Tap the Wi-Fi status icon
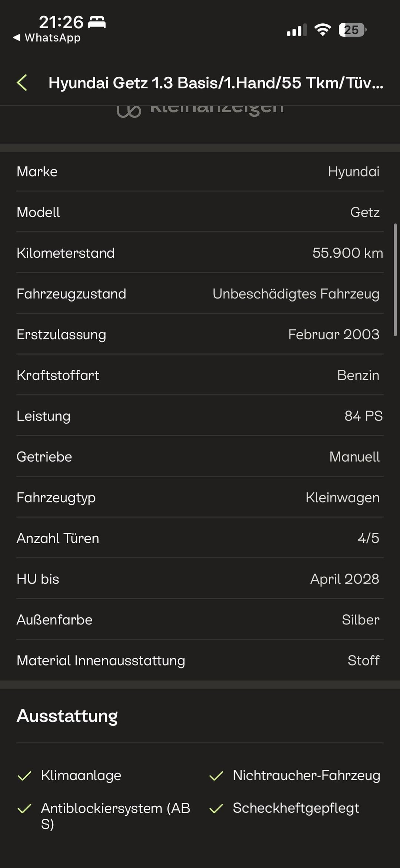The width and height of the screenshot is (400, 868). (x=323, y=30)
